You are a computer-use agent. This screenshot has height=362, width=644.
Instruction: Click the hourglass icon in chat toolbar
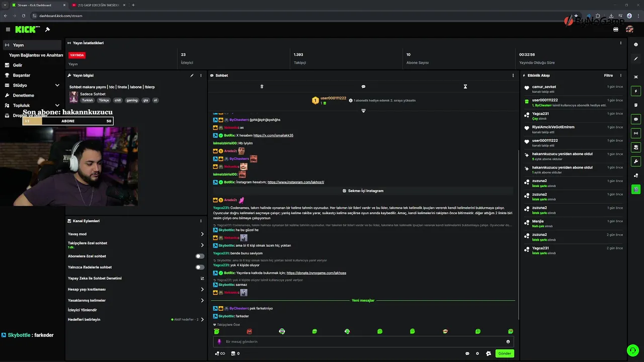465,86
